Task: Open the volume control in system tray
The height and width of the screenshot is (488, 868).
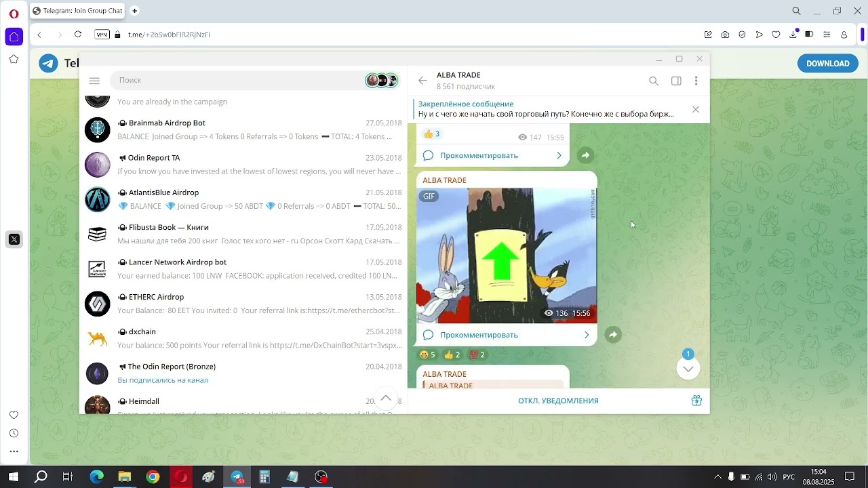Action: coord(772,476)
